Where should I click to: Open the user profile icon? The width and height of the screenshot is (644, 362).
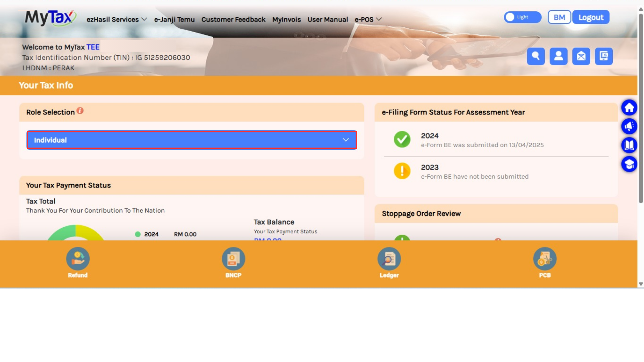pos(558,56)
